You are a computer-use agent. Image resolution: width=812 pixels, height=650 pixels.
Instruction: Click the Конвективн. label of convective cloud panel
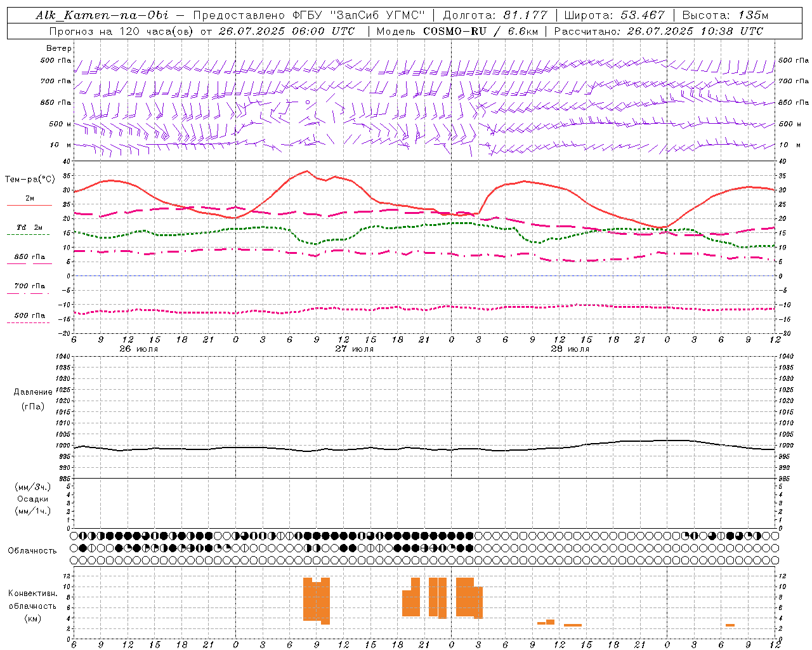click(x=32, y=594)
